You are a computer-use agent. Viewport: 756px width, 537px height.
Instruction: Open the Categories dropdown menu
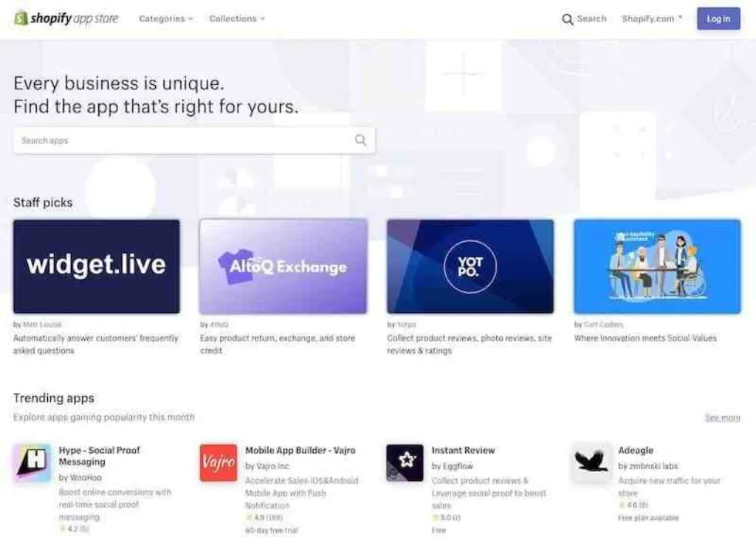166,18
